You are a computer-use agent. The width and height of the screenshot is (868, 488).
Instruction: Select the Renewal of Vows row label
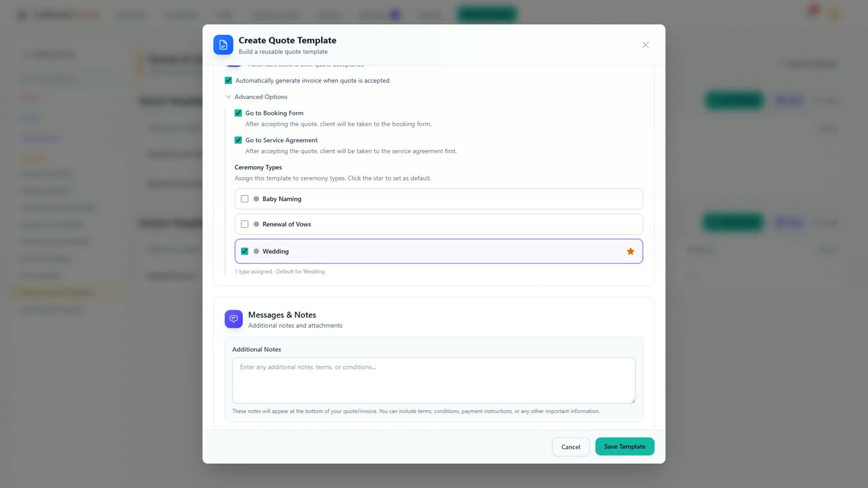point(287,224)
